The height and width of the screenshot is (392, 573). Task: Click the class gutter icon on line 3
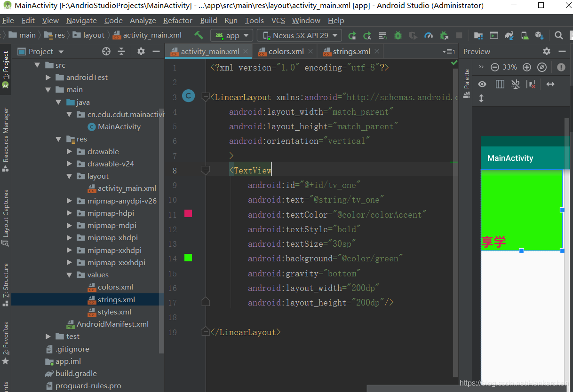[188, 96]
